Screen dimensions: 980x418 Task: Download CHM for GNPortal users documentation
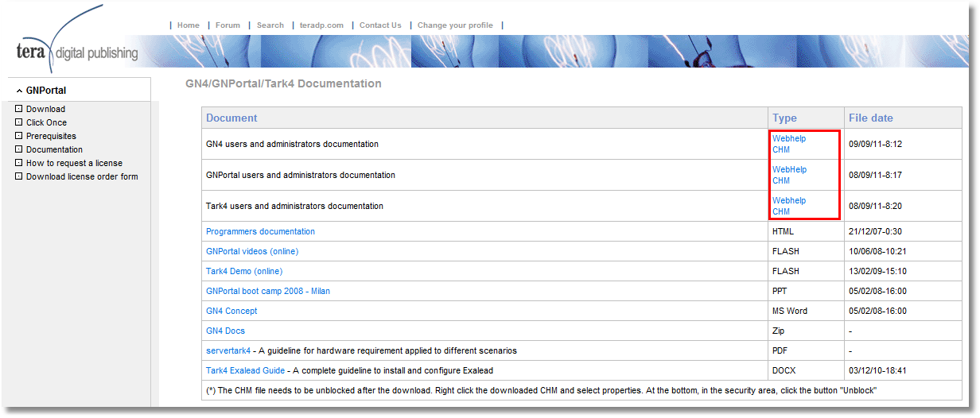coord(781,180)
